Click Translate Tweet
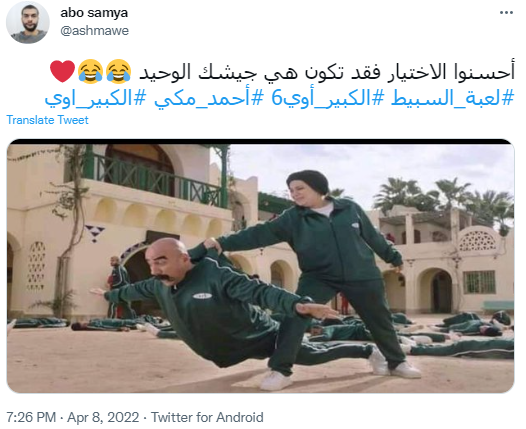The image size is (526, 429). click(x=47, y=120)
